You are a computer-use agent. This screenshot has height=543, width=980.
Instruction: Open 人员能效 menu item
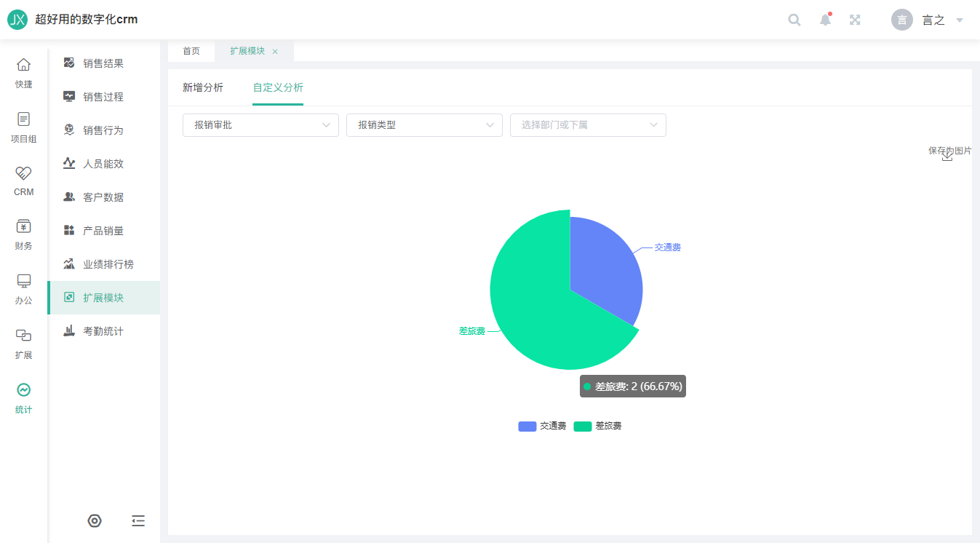[x=104, y=164]
